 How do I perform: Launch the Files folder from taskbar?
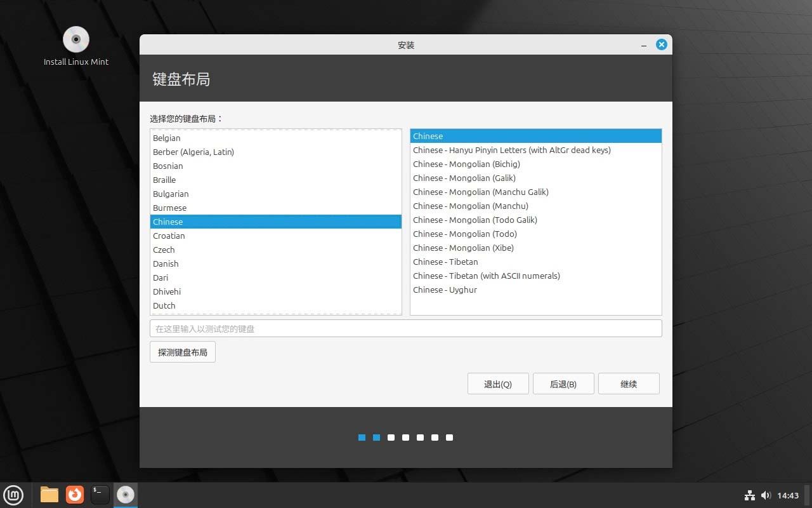(x=49, y=495)
